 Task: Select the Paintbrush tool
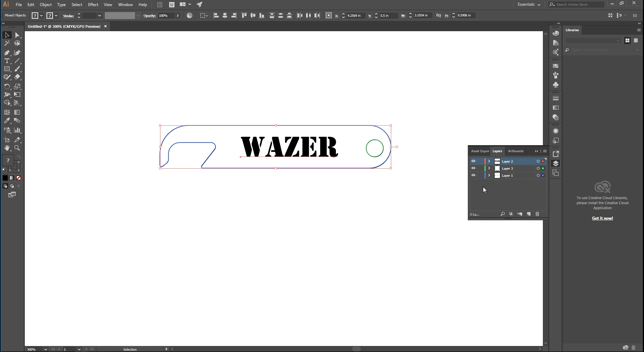coord(17,69)
